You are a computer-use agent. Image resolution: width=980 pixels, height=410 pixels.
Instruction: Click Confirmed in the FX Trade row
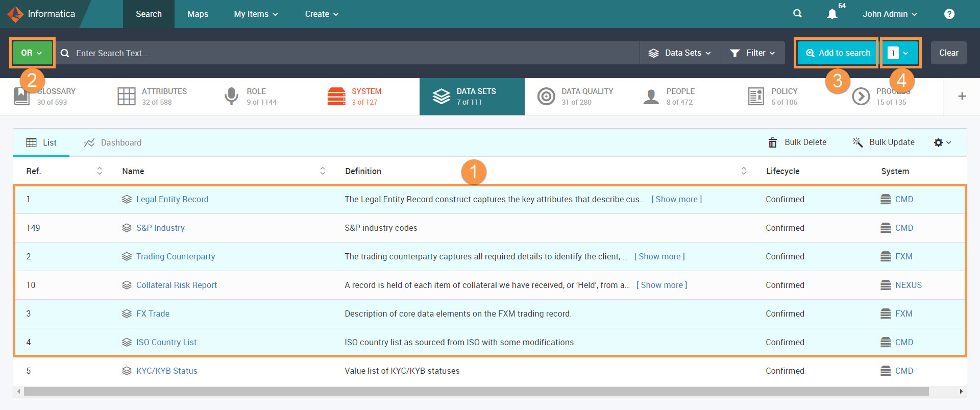(785, 314)
